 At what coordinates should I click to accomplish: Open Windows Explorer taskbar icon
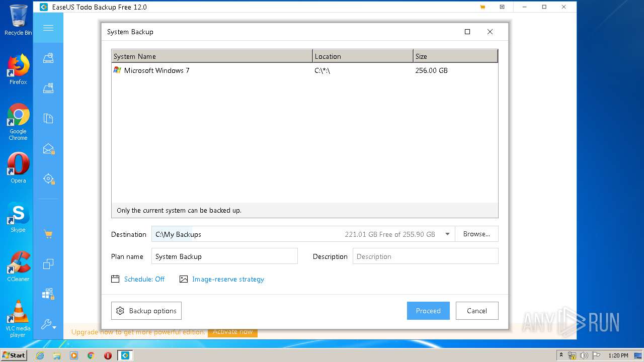57,355
